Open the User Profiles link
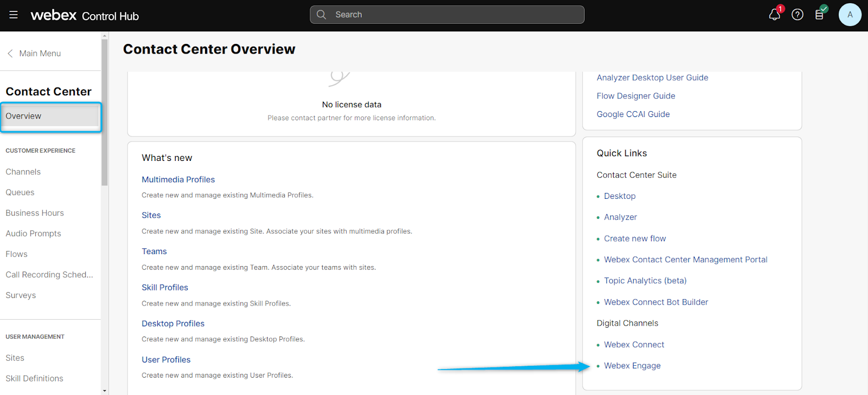 pos(166,360)
